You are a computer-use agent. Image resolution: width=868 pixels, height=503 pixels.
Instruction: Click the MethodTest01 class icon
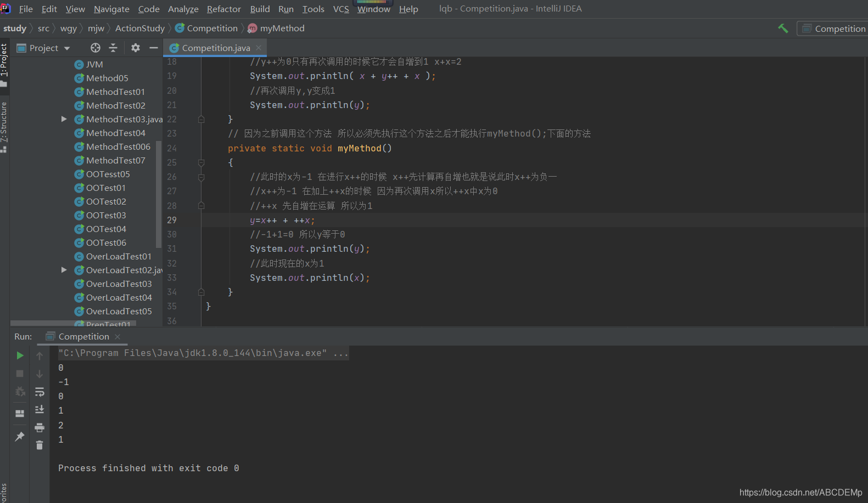[x=79, y=92]
